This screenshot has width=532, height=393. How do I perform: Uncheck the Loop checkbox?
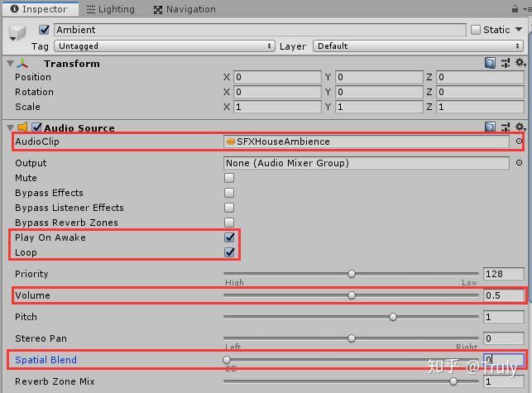point(229,252)
